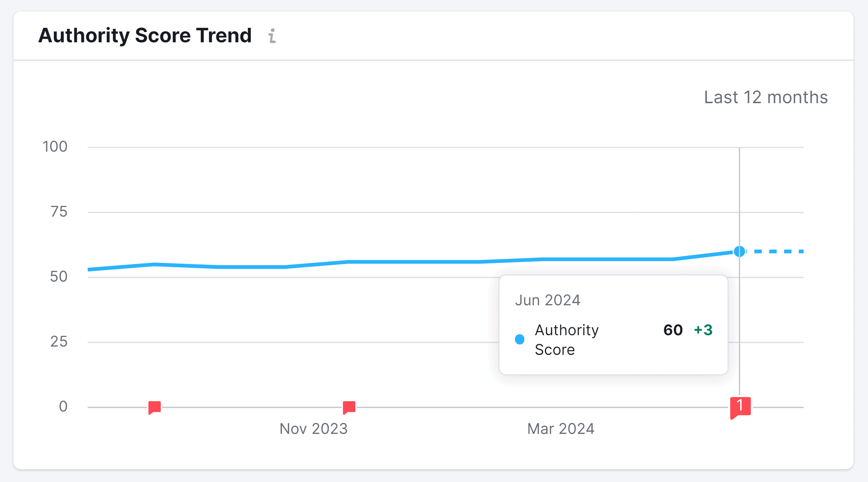The width and height of the screenshot is (868, 482).
Task: Click the info icon beside Authority Score Trend
Action: 272,36
